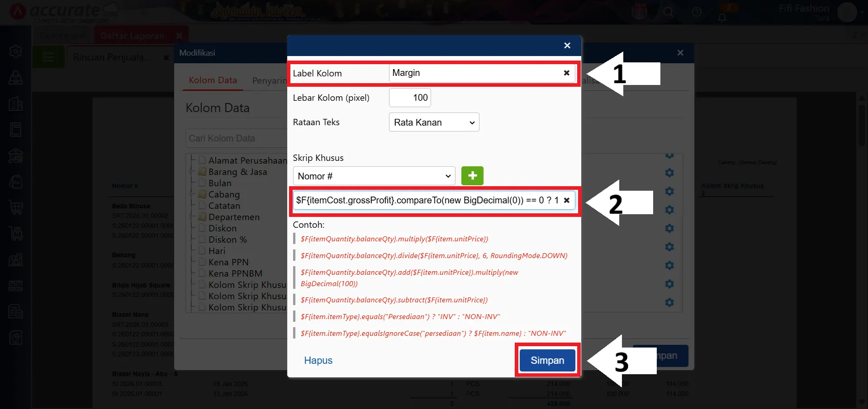
Task: Click the Cari Kolom Data search box
Action: (x=235, y=138)
